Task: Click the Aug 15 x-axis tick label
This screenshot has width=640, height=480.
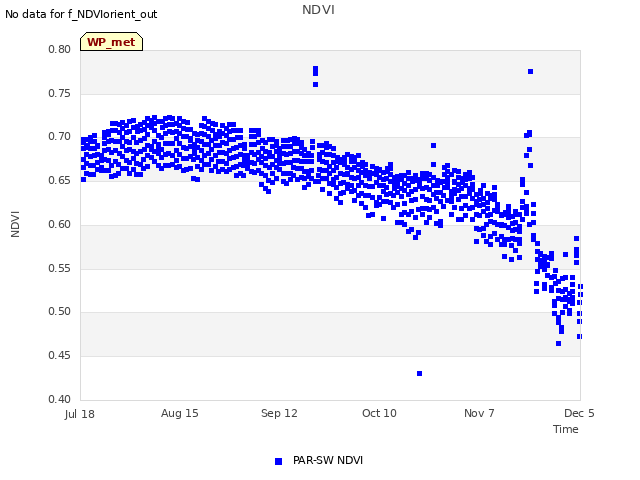Action: tap(180, 413)
